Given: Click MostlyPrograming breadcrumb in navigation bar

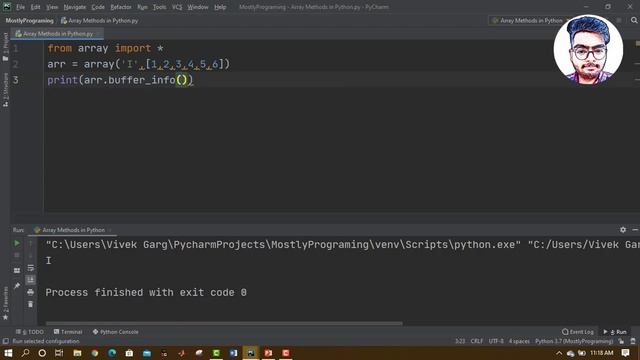Looking at the screenshot, I should click(x=29, y=20).
